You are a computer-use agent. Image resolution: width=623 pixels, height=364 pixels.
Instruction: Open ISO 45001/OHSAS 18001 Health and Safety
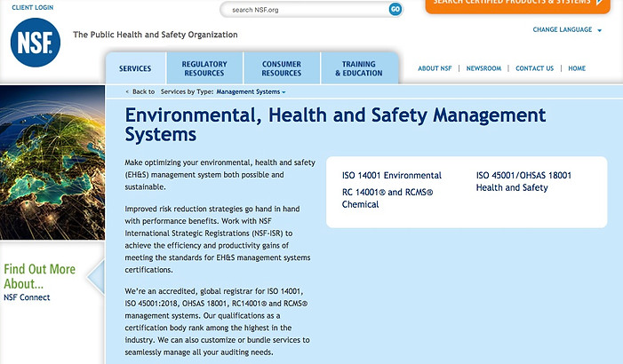click(523, 181)
